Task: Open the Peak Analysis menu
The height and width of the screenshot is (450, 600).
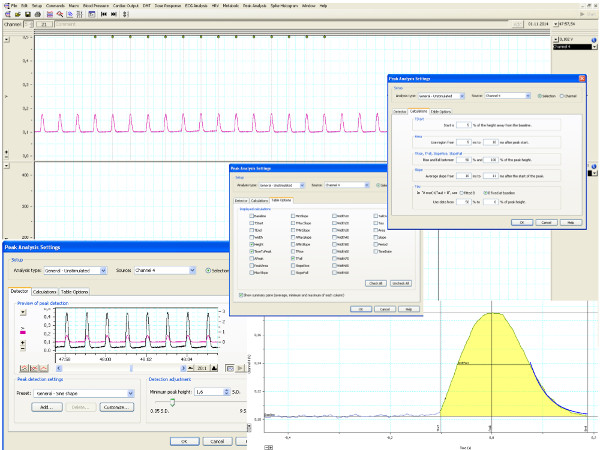Action: tap(257, 5)
